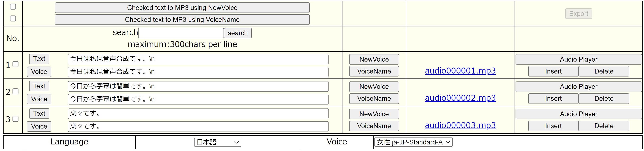Viewport: 644px width, 151px height.
Task: Open the Language dropdown showing 日本語
Action: click(218, 142)
